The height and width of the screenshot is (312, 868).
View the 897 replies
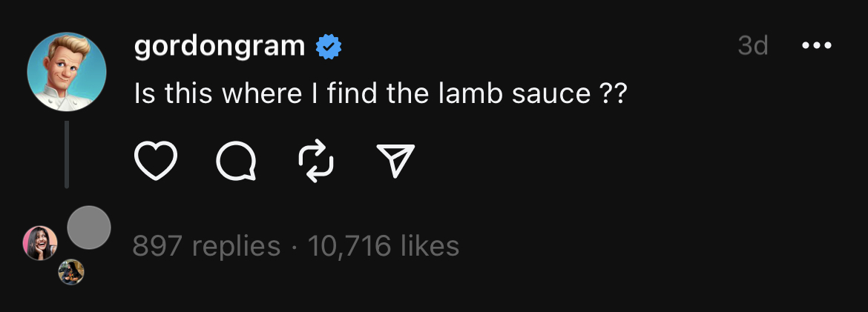(206, 246)
